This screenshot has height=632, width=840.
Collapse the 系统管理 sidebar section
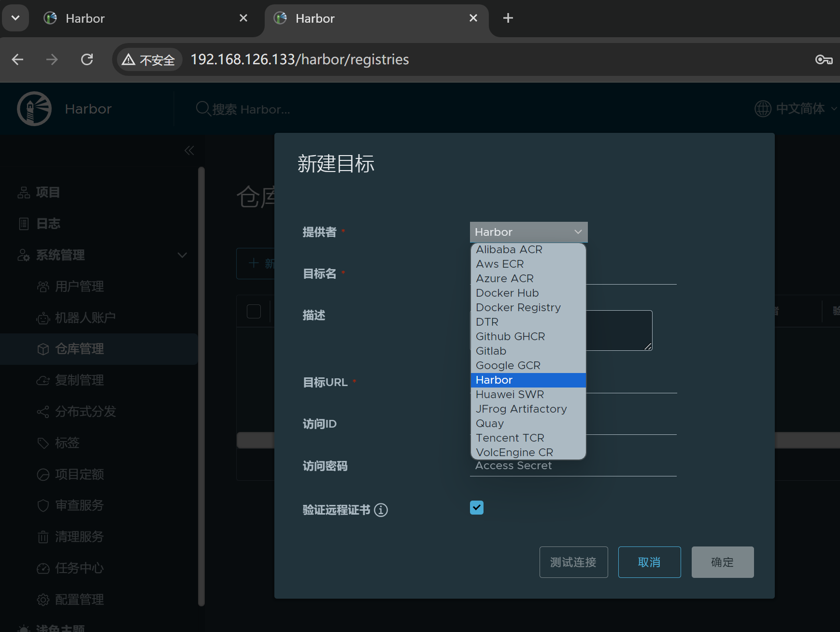point(182,255)
